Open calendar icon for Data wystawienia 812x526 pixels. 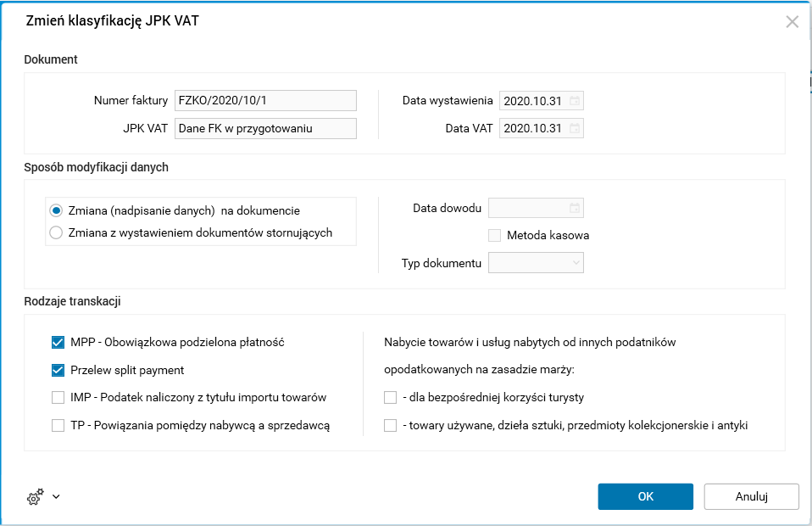point(575,101)
